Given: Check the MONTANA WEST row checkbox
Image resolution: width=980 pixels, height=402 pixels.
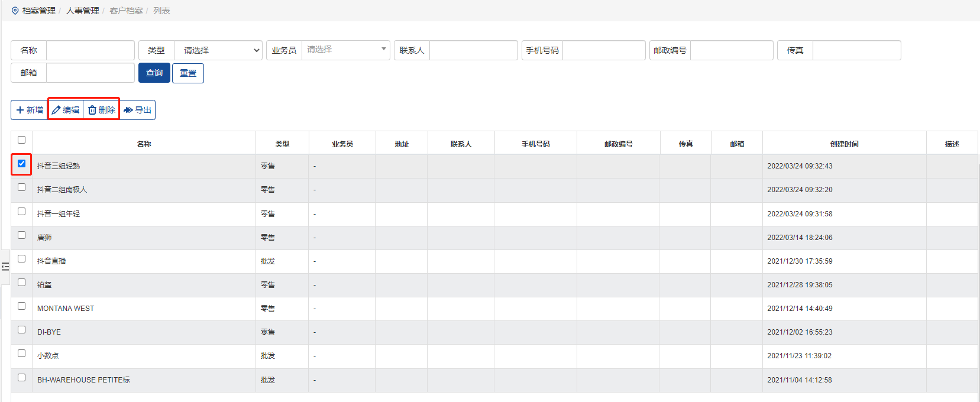Looking at the screenshot, I should [x=22, y=306].
